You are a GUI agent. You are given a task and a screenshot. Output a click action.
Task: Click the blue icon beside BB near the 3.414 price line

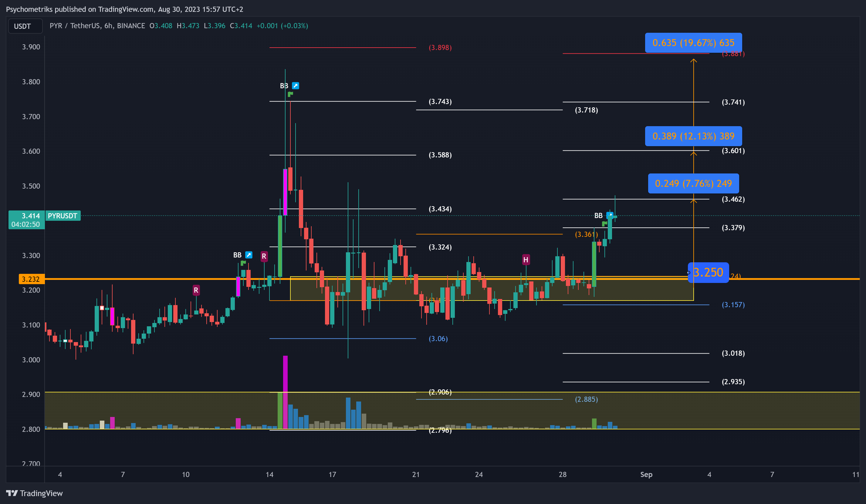(610, 215)
